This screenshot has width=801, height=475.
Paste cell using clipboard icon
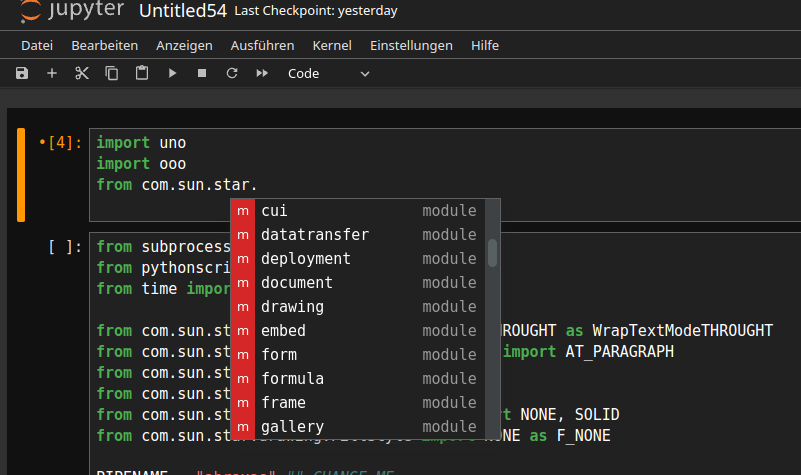click(142, 73)
